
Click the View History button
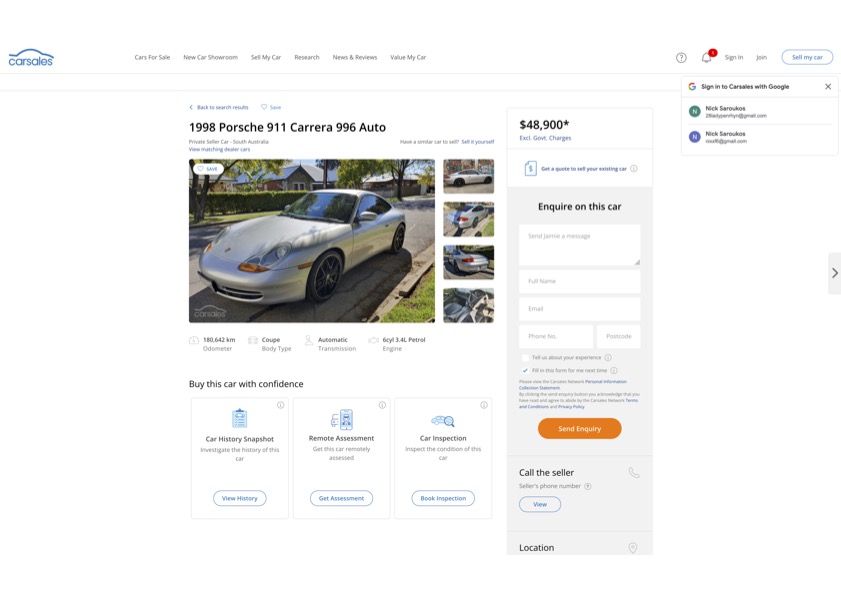[x=240, y=498]
